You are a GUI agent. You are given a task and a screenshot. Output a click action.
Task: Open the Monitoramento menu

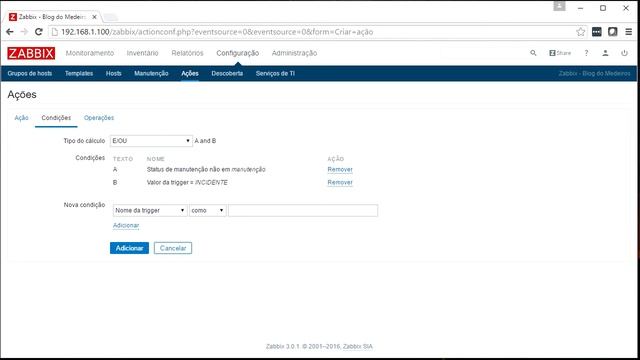pyautogui.click(x=90, y=53)
